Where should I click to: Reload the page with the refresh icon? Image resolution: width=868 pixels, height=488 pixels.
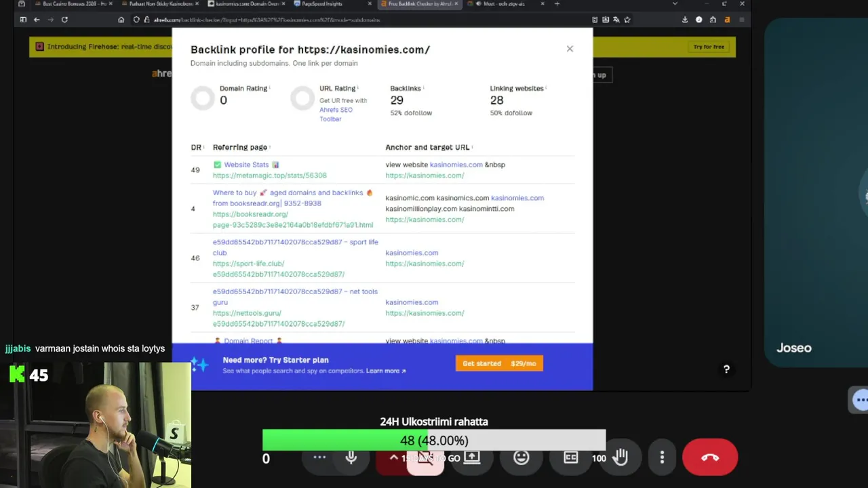point(64,20)
